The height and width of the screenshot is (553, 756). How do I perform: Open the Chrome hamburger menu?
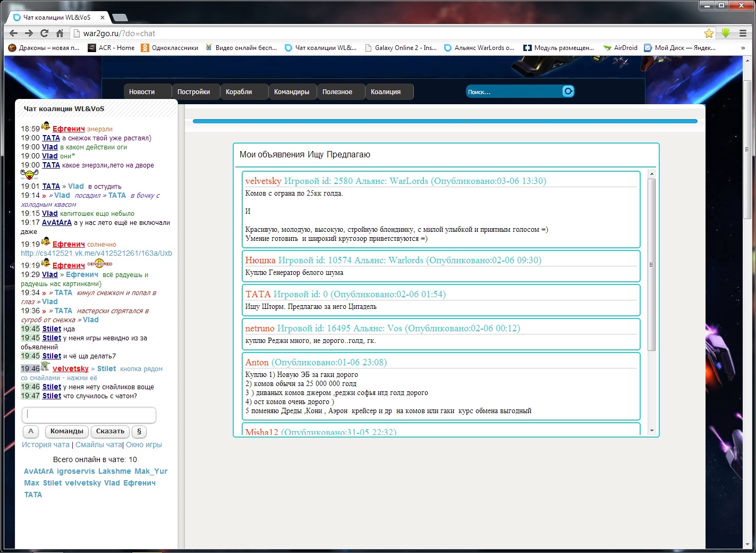[743, 33]
